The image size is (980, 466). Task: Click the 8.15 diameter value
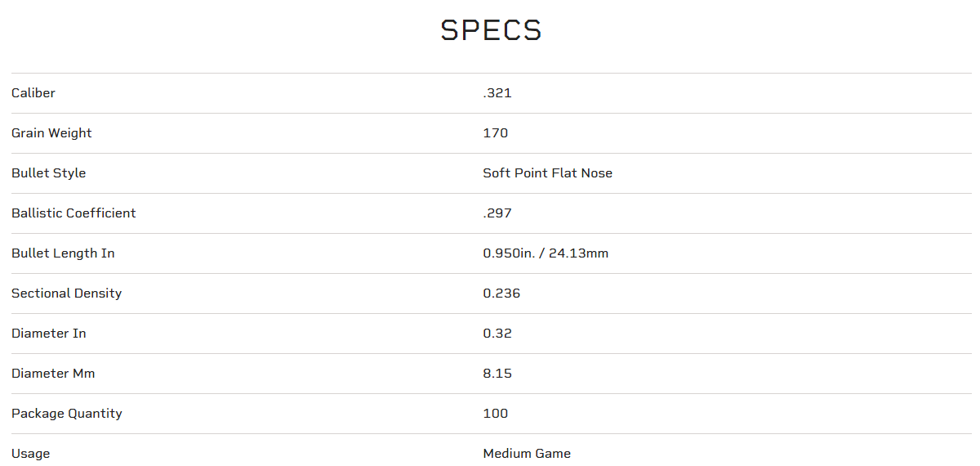497,374
